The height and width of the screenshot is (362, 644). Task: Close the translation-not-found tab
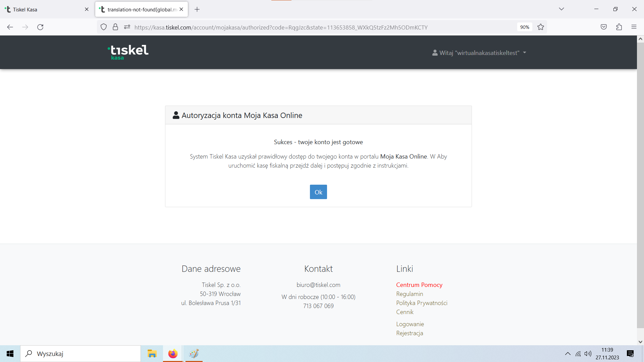(x=181, y=9)
